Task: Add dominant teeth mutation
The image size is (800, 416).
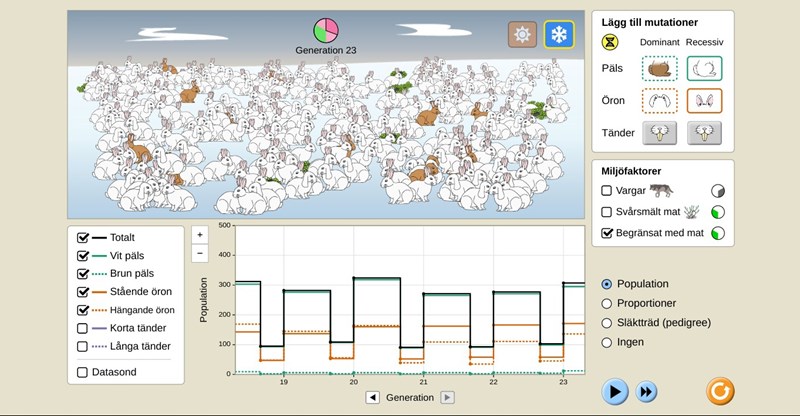Action: click(x=659, y=131)
